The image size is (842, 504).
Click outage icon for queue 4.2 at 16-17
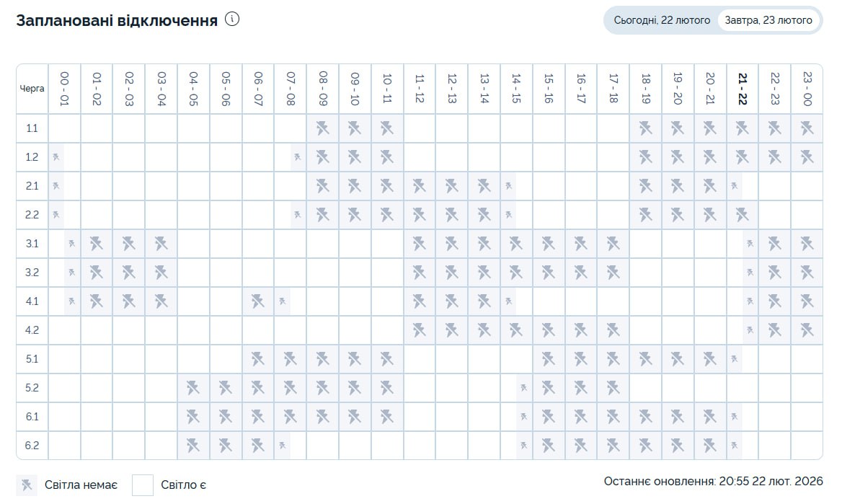coord(580,330)
